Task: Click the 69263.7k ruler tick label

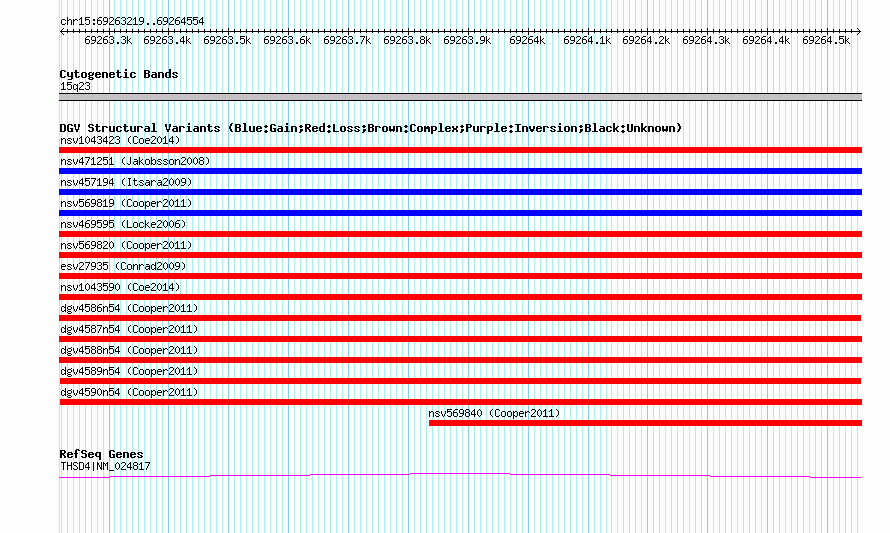Action: click(347, 40)
